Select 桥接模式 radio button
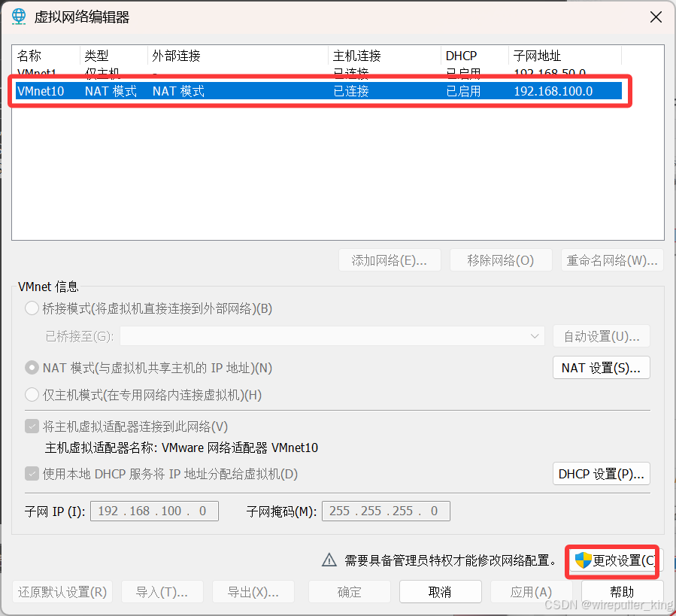Viewport: 676px width, 616px height. point(32,308)
